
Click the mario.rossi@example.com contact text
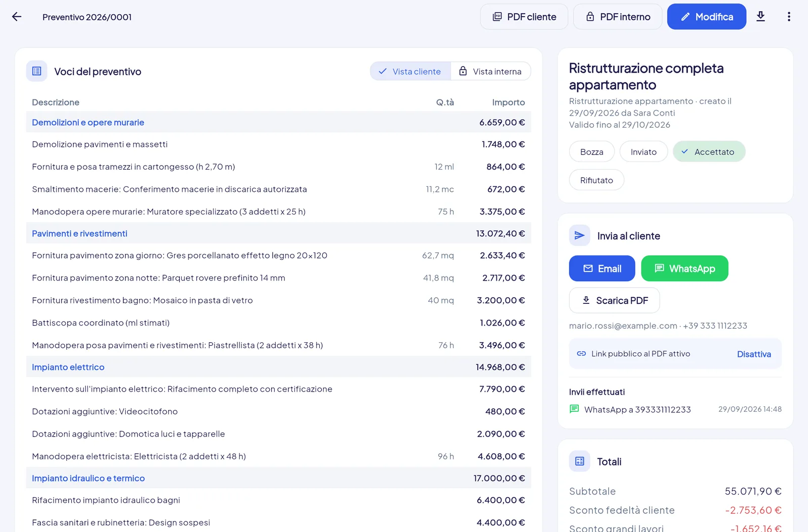tap(623, 326)
